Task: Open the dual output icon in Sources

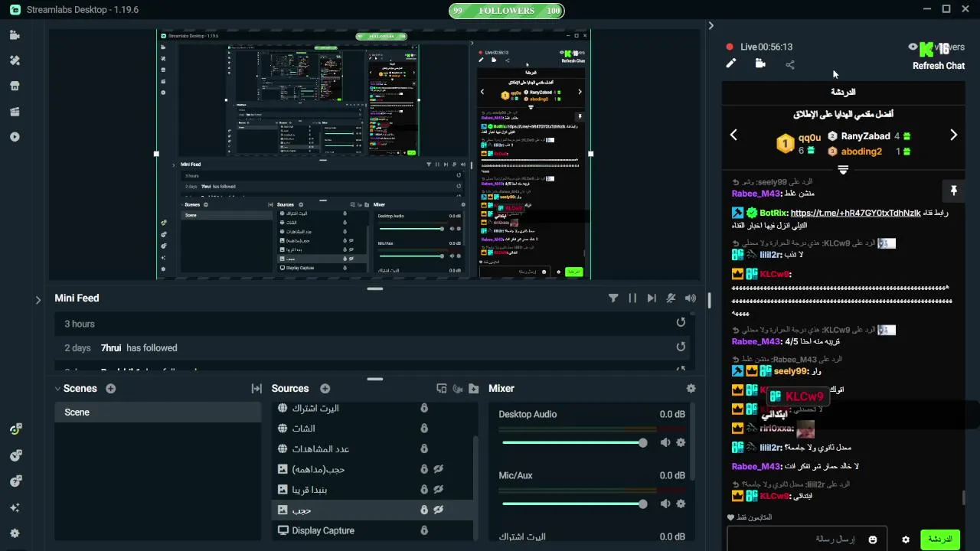Action: [442, 389]
